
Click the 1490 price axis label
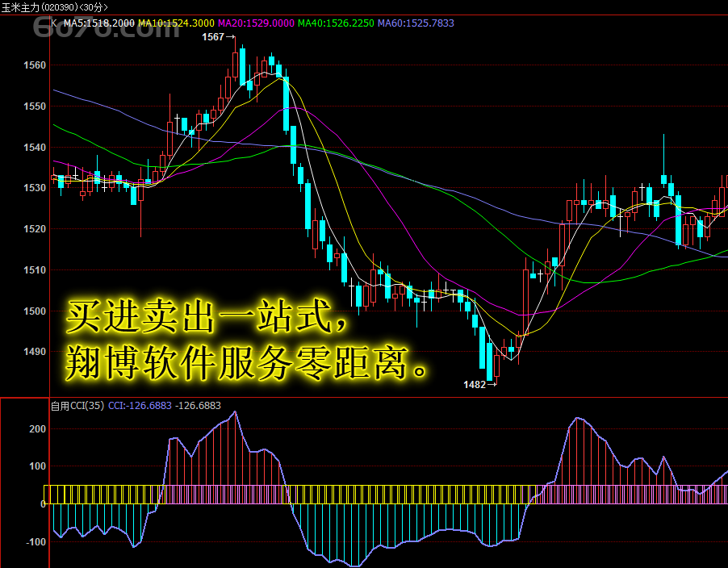point(35,352)
